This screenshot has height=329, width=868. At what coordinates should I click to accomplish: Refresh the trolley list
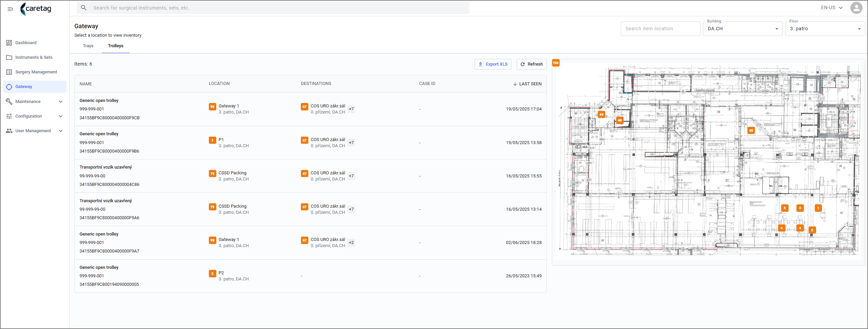tap(531, 64)
